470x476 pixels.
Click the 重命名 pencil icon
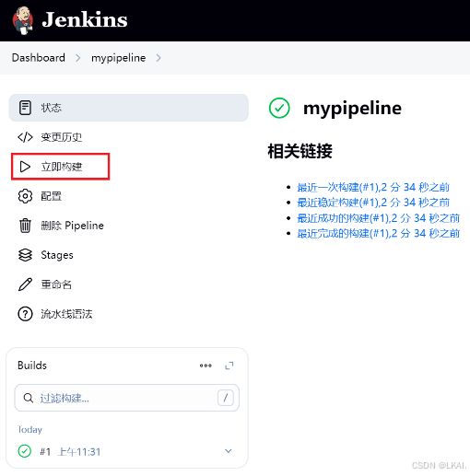pyautogui.click(x=25, y=284)
